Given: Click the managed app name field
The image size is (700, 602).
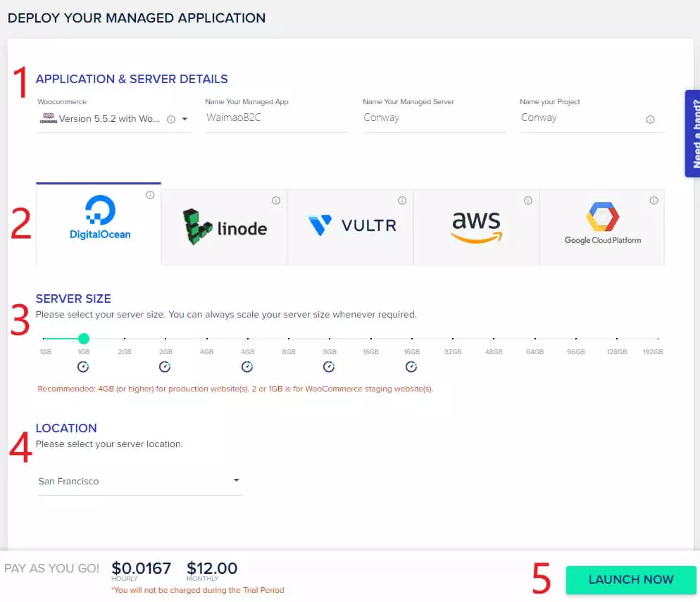Looking at the screenshot, I should click(x=277, y=118).
